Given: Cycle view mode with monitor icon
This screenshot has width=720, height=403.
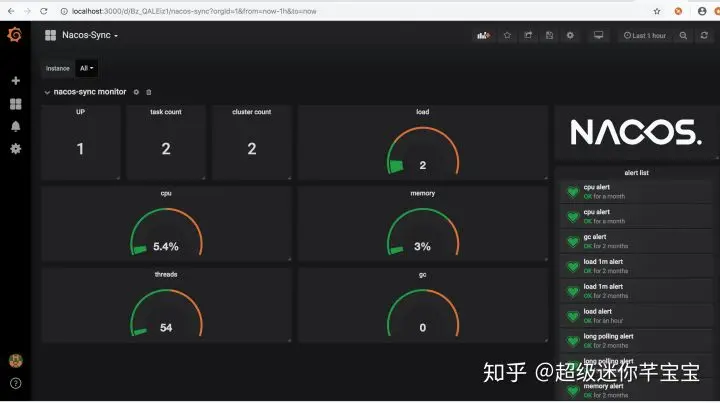Looking at the screenshot, I should [x=598, y=35].
